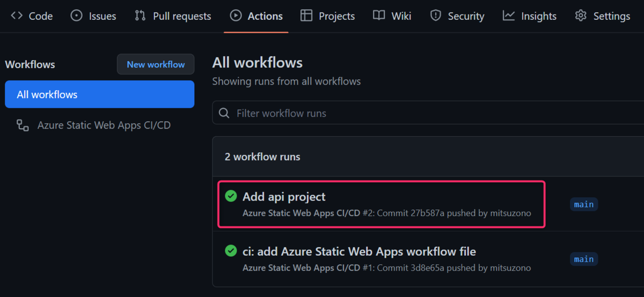Click the Actions play-circle icon
Viewport: 644px width, 297px height.
coord(236,16)
